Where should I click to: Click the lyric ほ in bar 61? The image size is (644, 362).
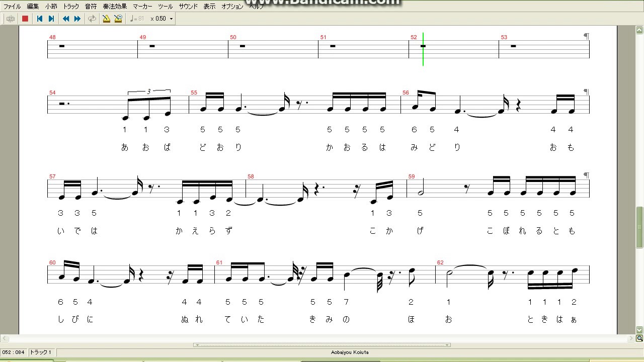(x=411, y=319)
